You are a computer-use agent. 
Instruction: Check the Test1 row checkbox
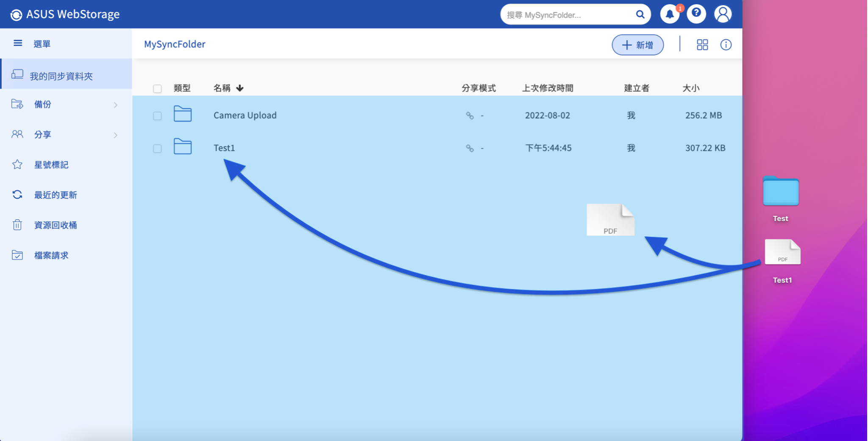[x=157, y=148]
